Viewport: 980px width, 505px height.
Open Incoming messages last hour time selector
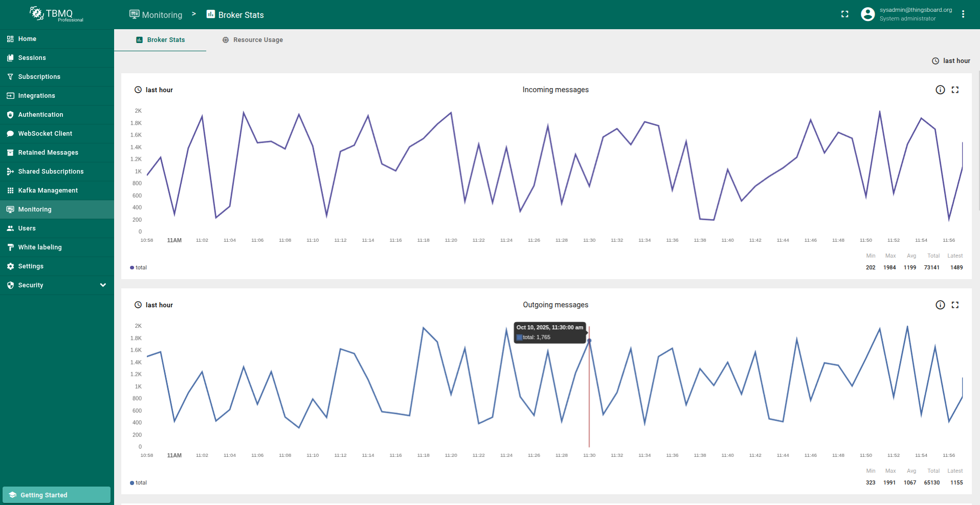154,90
